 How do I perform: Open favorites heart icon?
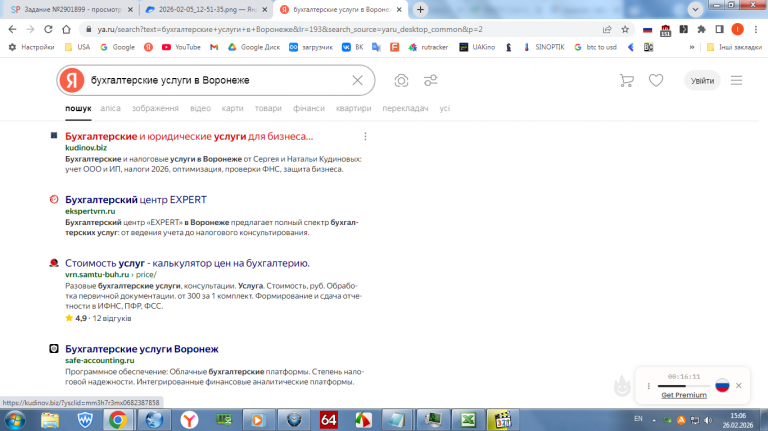[656, 80]
